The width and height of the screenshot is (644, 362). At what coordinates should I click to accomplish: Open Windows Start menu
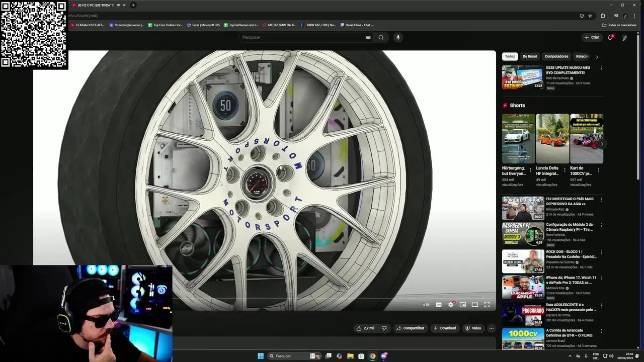coord(261,356)
